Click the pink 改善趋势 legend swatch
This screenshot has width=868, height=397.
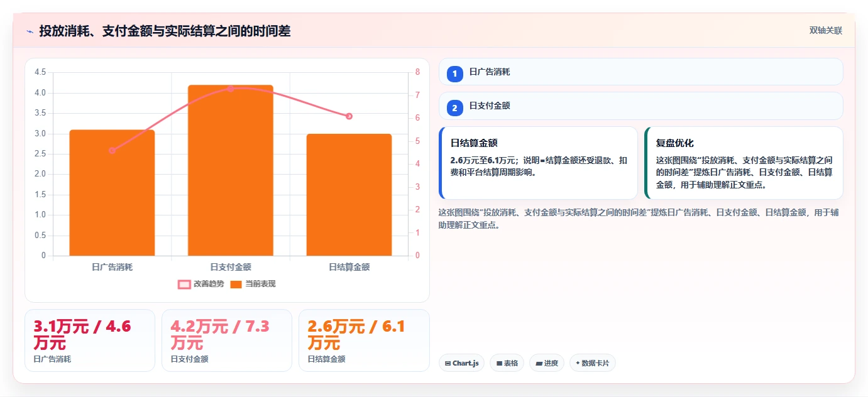[x=184, y=284]
